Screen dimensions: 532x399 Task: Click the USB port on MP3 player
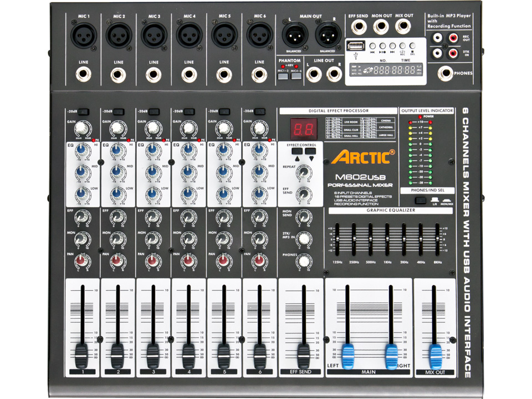click(x=356, y=45)
